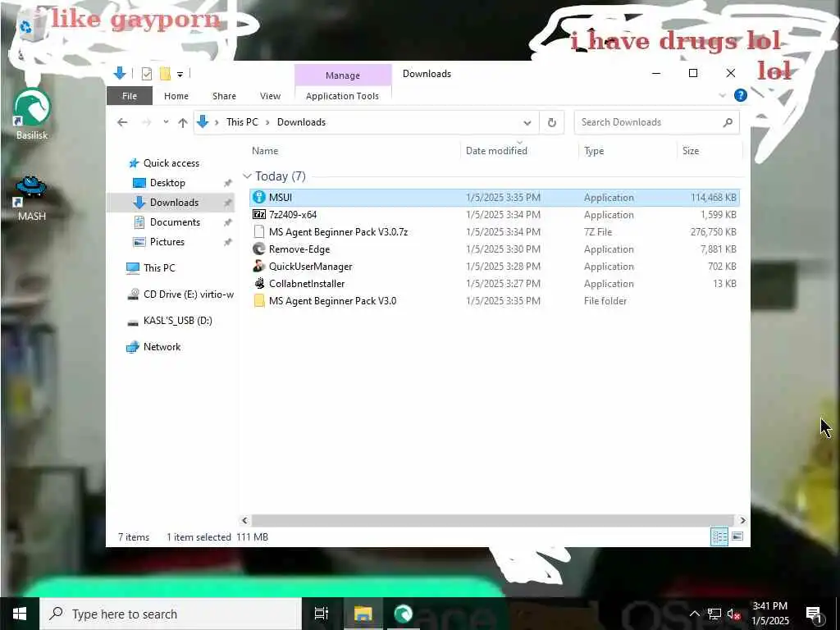Open the View ribbon tab
Image resolution: width=840 pixels, height=630 pixels.
[270, 96]
